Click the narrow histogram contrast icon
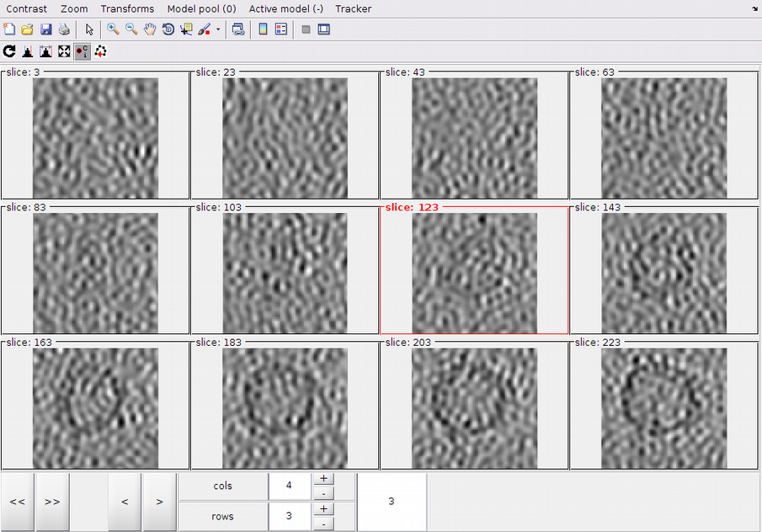 click(x=28, y=51)
